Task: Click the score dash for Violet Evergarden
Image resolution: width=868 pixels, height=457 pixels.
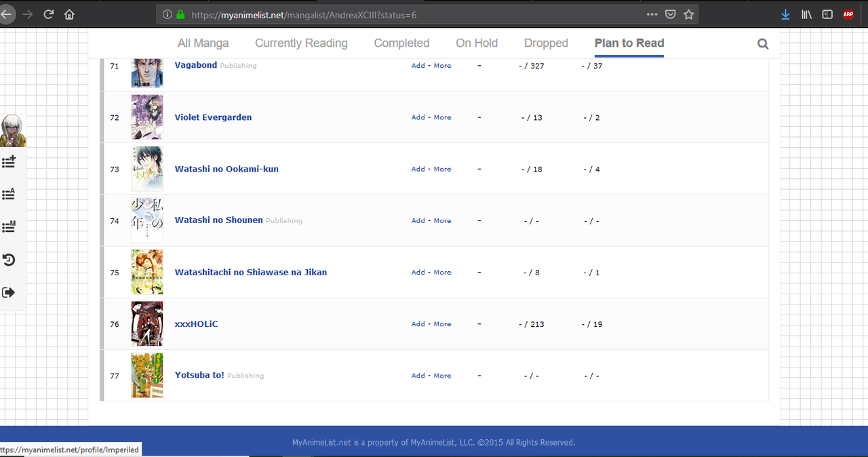Action: pyautogui.click(x=479, y=117)
